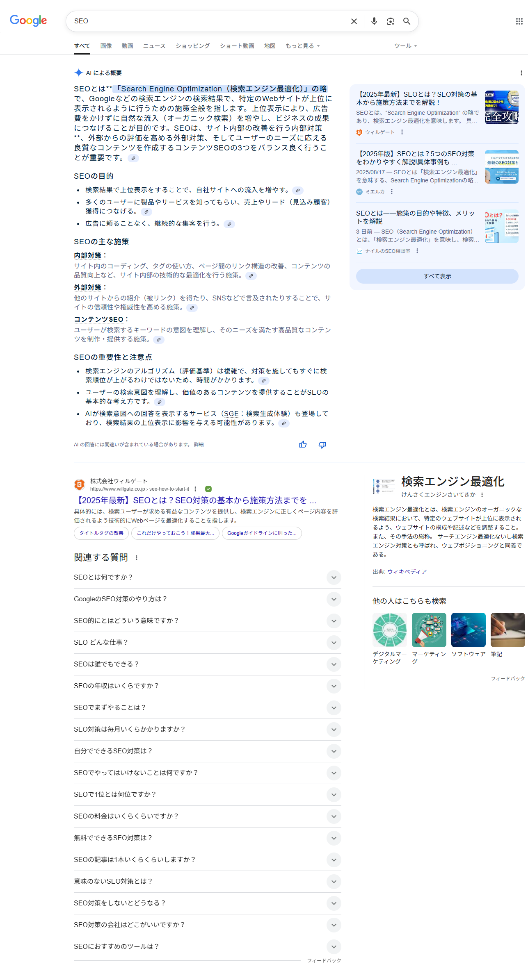Expand question 無料でできるSEO対策は？
The width and height of the screenshot is (528, 980).
(x=208, y=838)
